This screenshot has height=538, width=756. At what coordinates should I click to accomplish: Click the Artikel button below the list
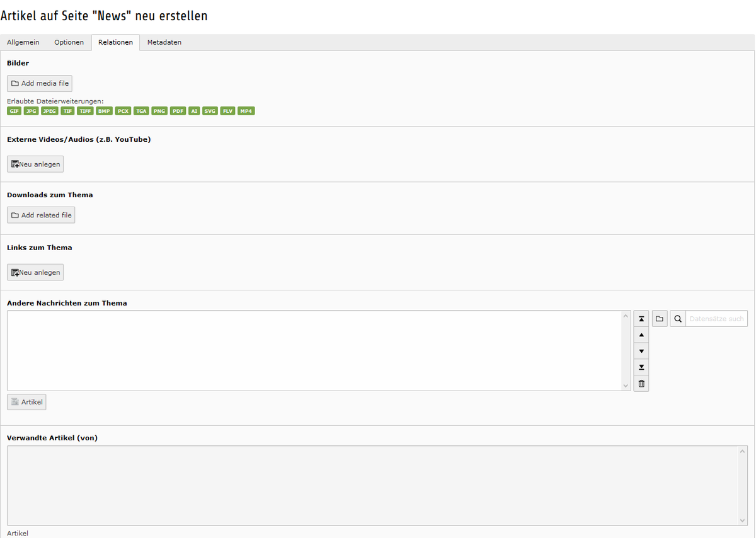pos(26,402)
